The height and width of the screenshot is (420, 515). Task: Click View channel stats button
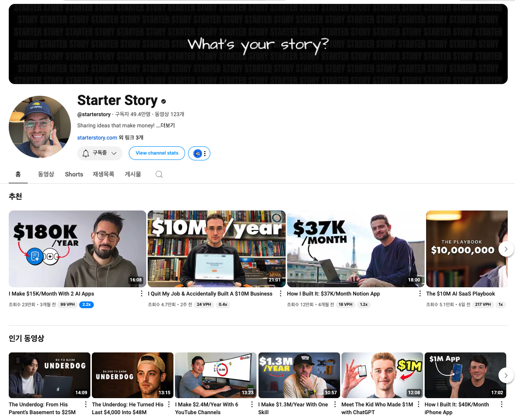[x=157, y=153]
